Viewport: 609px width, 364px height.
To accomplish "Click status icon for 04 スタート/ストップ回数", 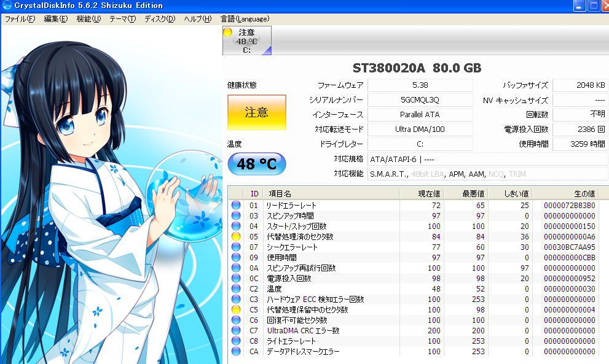I will (x=236, y=226).
